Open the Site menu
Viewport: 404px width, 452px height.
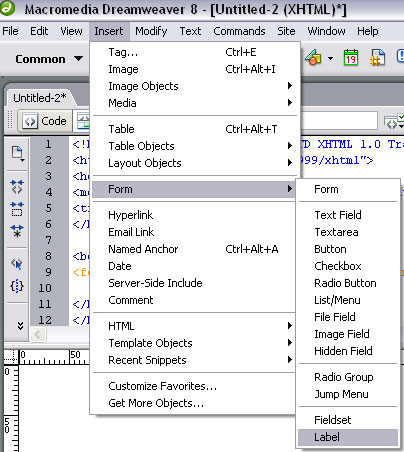286,31
